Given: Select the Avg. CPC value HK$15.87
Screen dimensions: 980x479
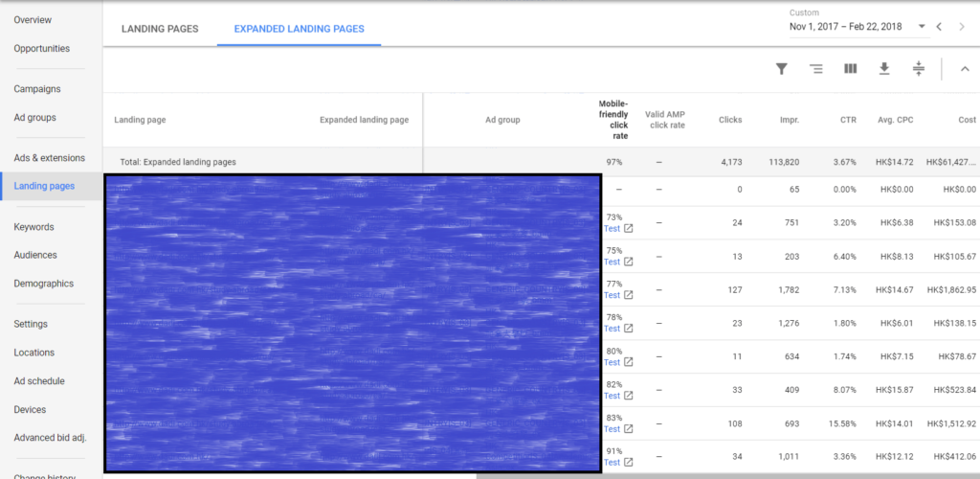Looking at the screenshot, I should [x=895, y=390].
